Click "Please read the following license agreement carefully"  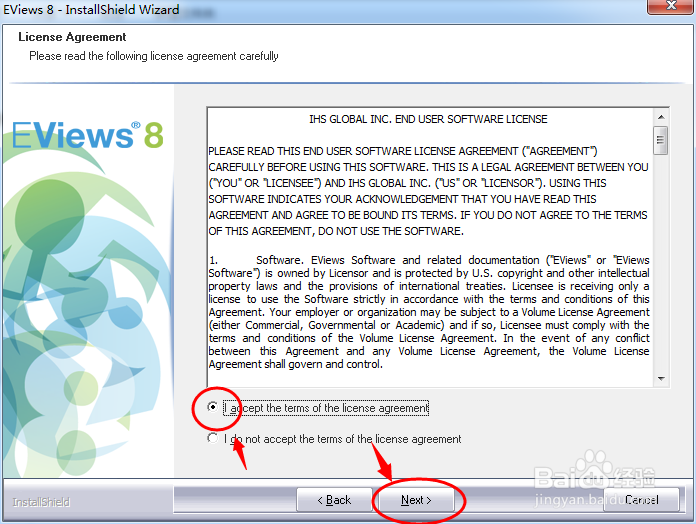click(154, 56)
